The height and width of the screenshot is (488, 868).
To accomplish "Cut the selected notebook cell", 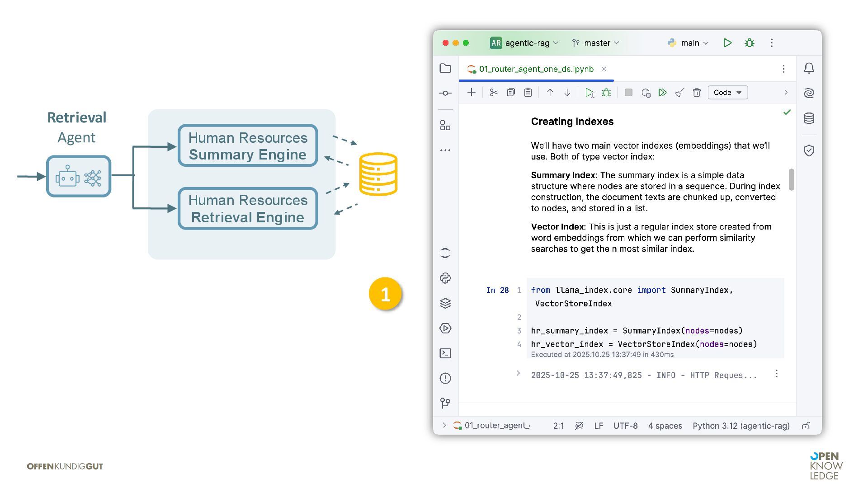I will pos(494,93).
